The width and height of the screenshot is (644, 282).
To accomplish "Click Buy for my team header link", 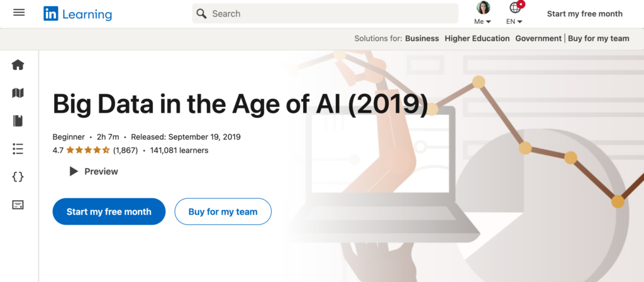I will pyautogui.click(x=598, y=38).
